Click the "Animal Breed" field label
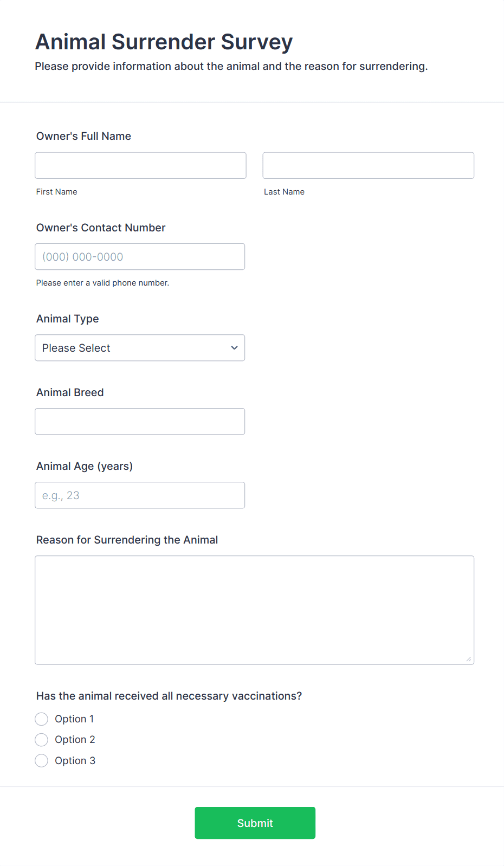The image size is (504, 866). [70, 392]
